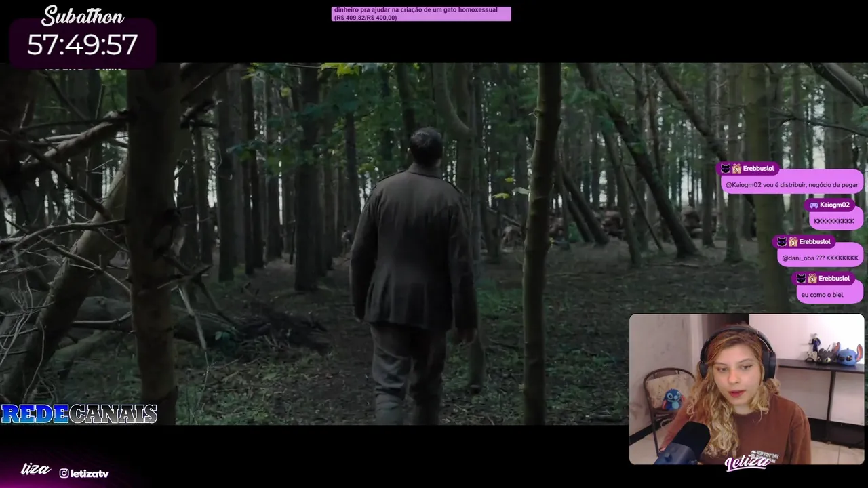Click the 'Subathon' title text

(x=82, y=16)
